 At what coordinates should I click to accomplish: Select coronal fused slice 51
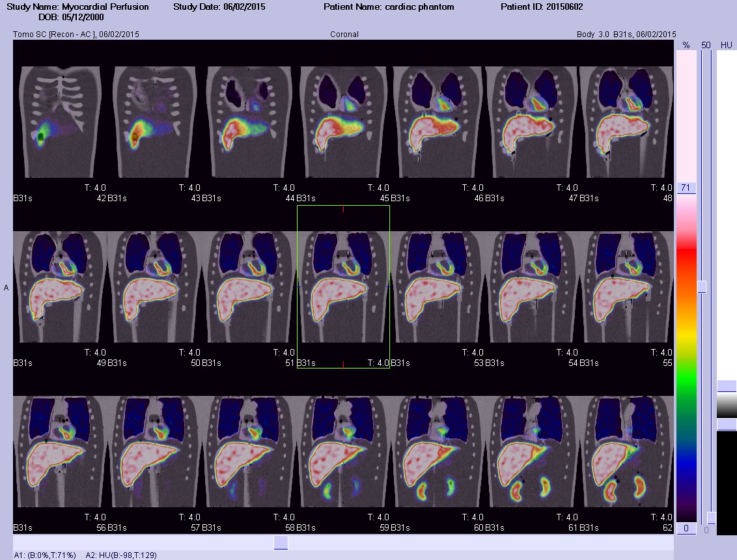249,287
